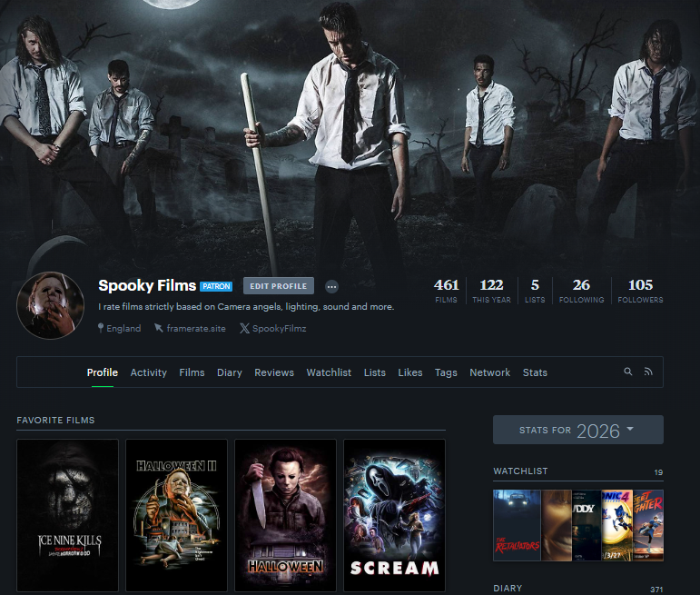Click the EDIT PROFILE button
Viewport: 700px width, 595px height.
(x=279, y=286)
